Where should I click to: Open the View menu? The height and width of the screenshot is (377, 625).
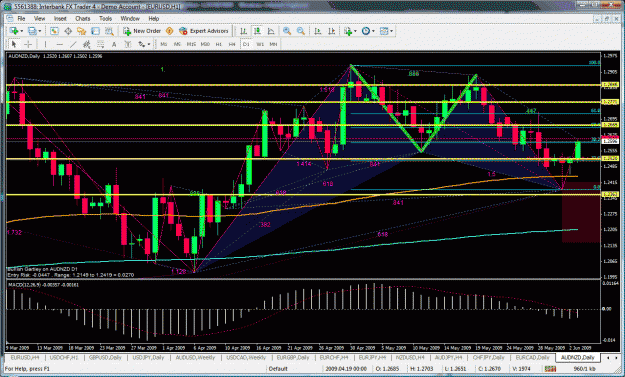coord(39,19)
